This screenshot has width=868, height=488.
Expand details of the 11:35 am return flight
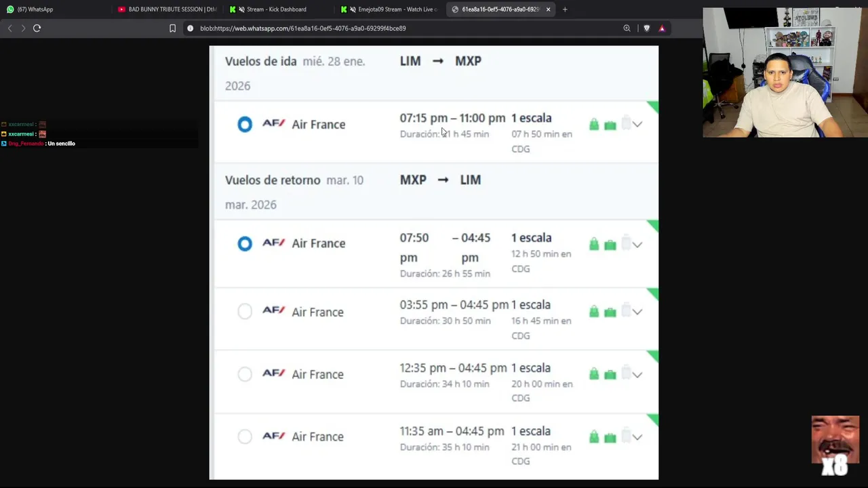point(637,437)
